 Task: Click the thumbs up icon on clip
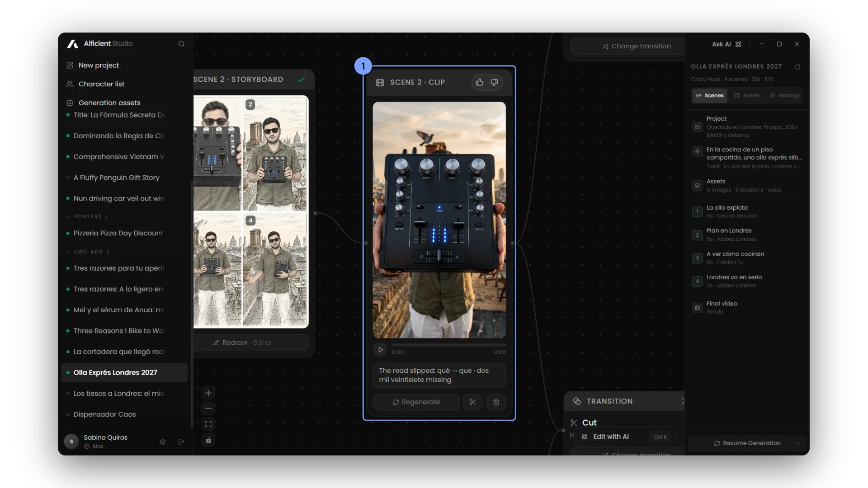(x=480, y=82)
